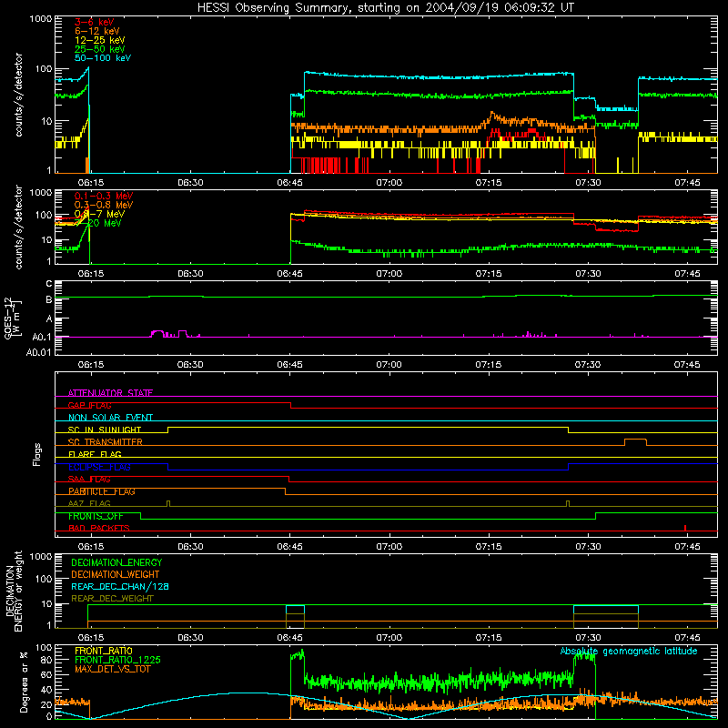Click the C class tick label on GOES axis
This screenshot has height=728, width=728.
[x=49, y=284]
